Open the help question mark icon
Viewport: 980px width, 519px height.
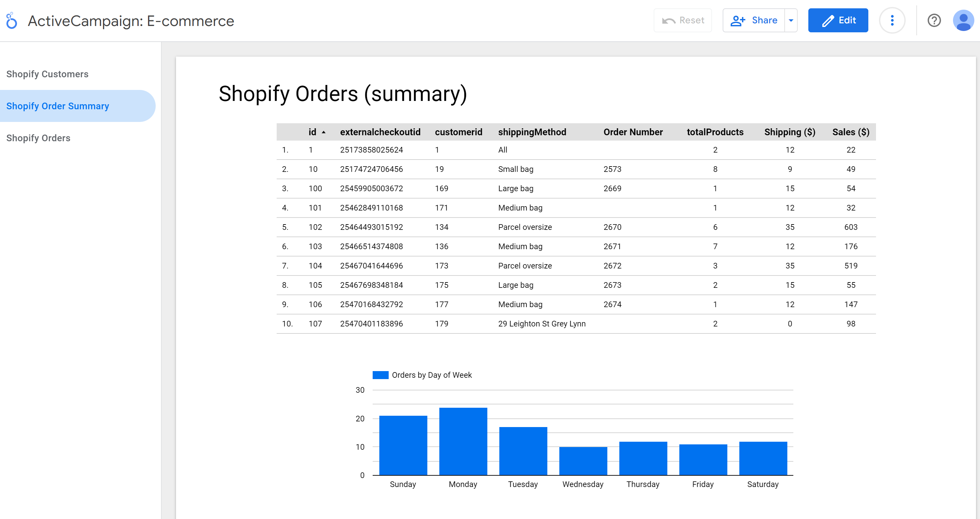934,21
